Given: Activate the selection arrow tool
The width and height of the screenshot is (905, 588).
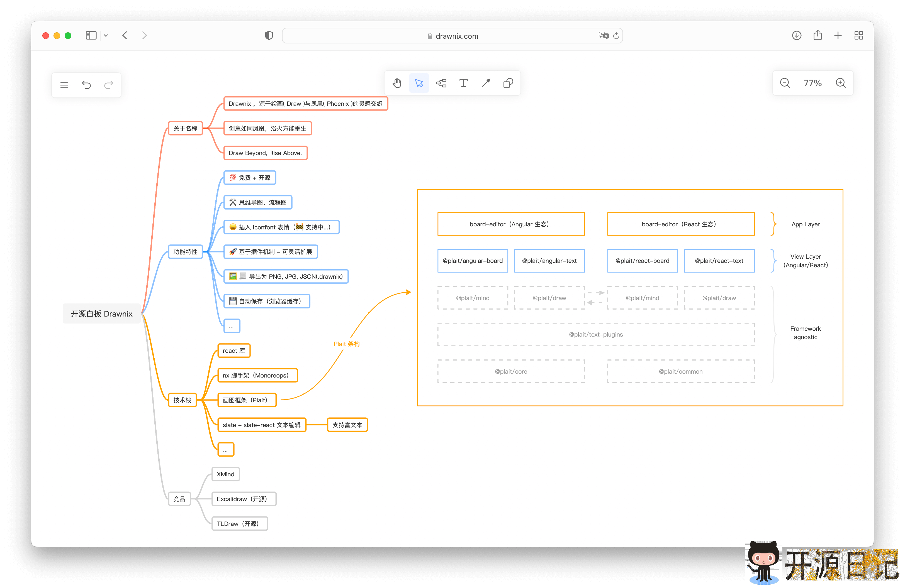Looking at the screenshot, I should (419, 83).
